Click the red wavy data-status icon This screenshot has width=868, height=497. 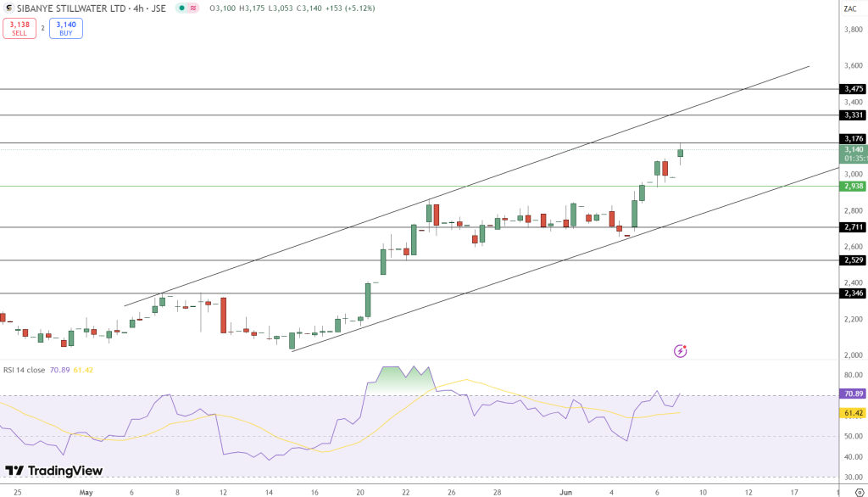(193, 8)
